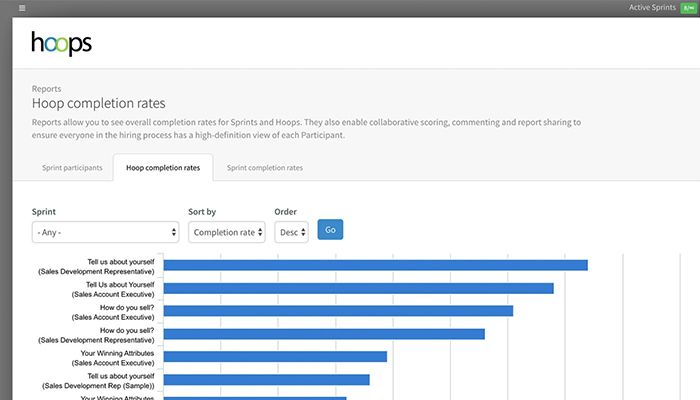
Task: Select How do you sell Account Executive bar
Action: 338,311
